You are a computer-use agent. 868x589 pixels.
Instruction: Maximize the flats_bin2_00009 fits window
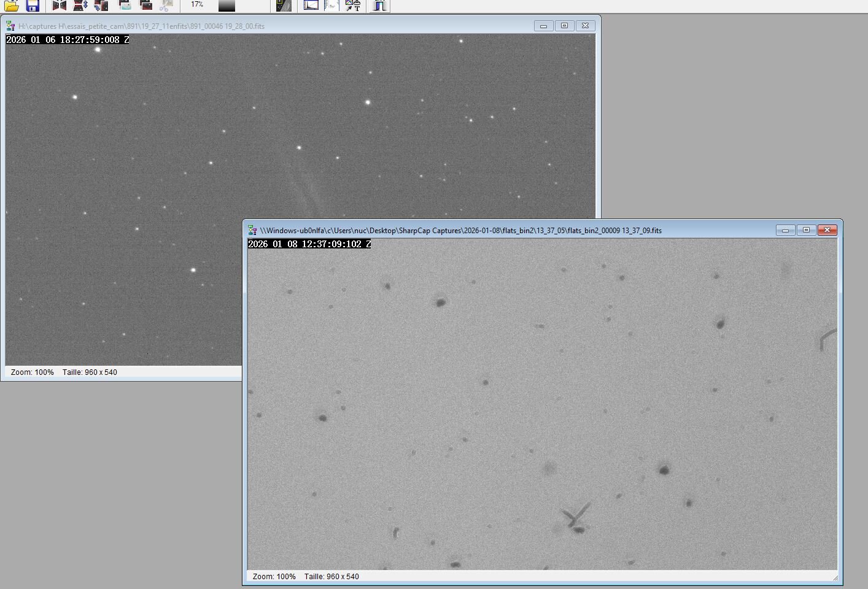[x=806, y=230]
